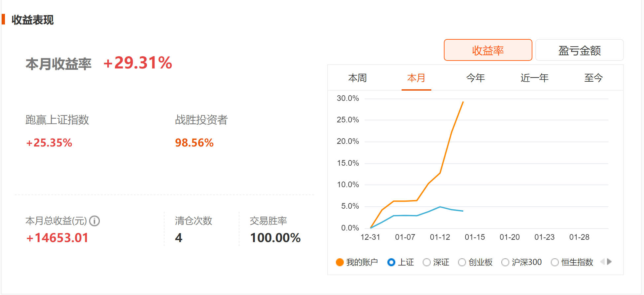Choose the 创业板 comparison radio button
644x295 pixels.
(462, 262)
